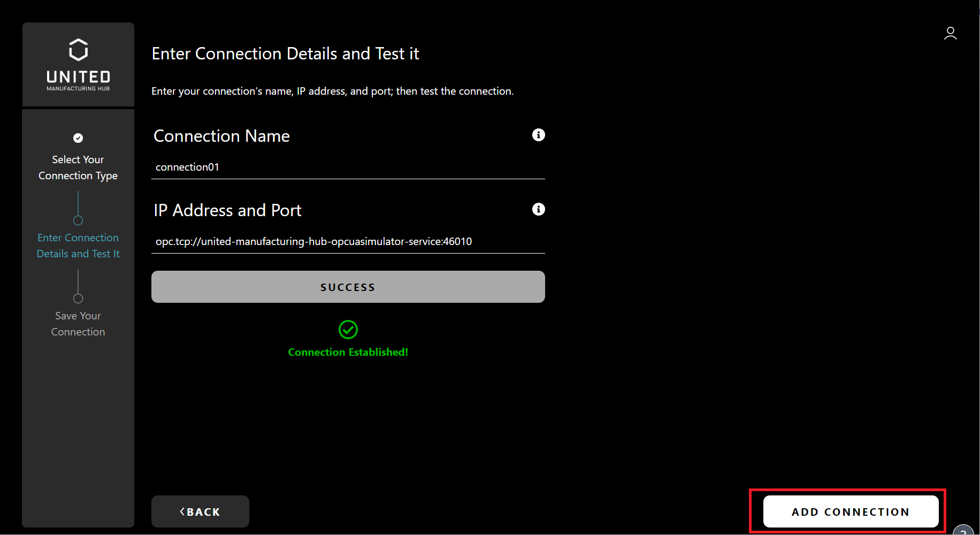Click the United Manufacturing Hub logo
This screenshot has height=535, width=980.
(78, 64)
